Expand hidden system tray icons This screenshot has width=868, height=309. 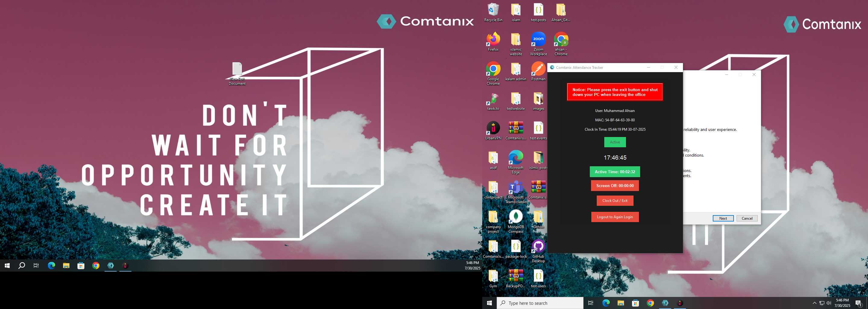[814, 303]
